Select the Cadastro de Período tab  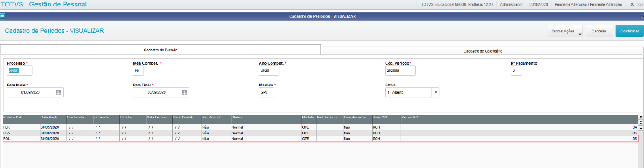tap(160, 50)
